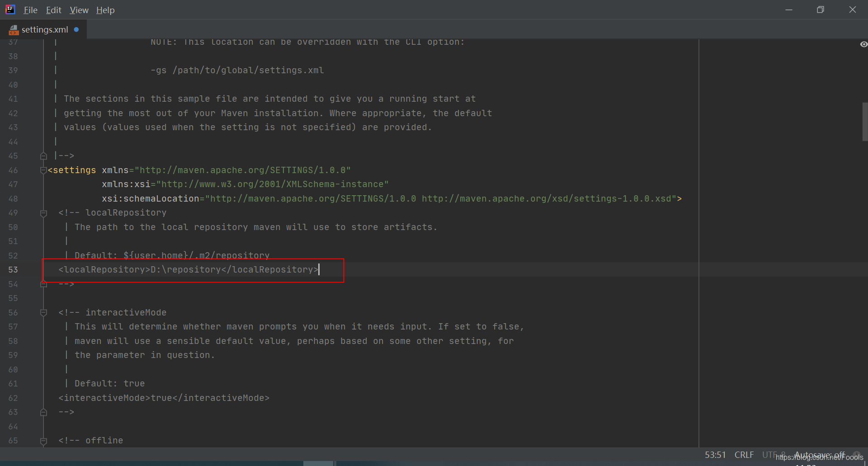Toggle the eye inspection widget icon
The width and height of the screenshot is (868, 466).
pos(863,44)
